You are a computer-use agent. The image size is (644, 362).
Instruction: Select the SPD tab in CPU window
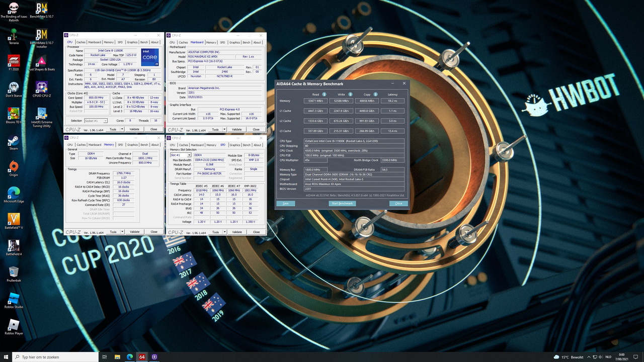[120, 42]
